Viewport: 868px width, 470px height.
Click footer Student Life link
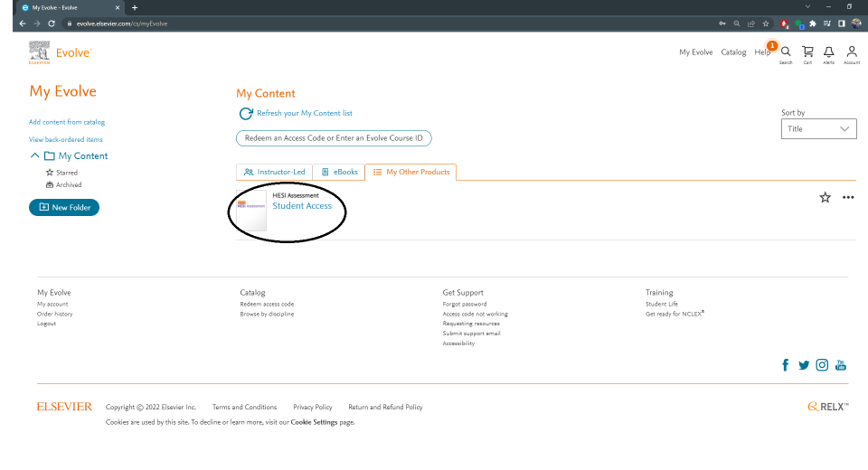click(x=662, y=304)
